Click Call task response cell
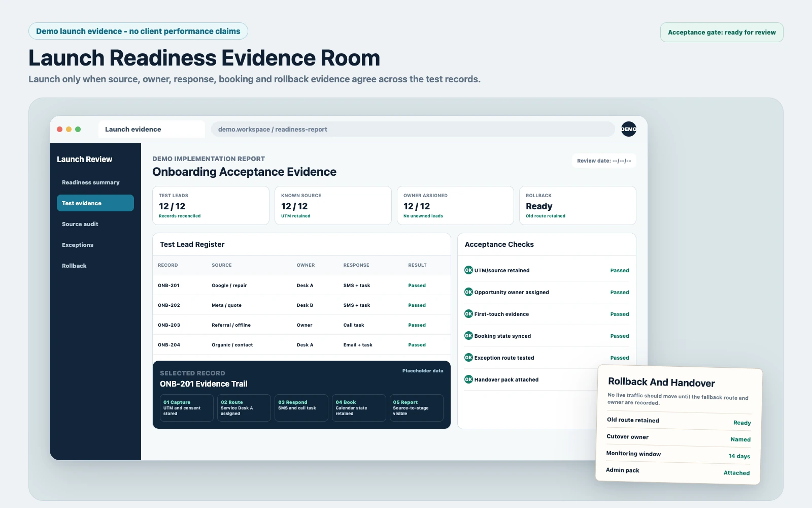The image size is (812, 508). 354,325
